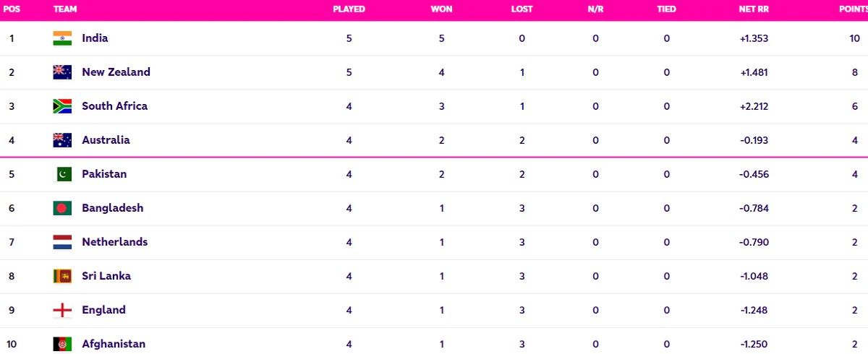Image resolution: width=868 pixels, height=354 pixels.
Task: Click the Pakistan flag icon
Action: 62,174
